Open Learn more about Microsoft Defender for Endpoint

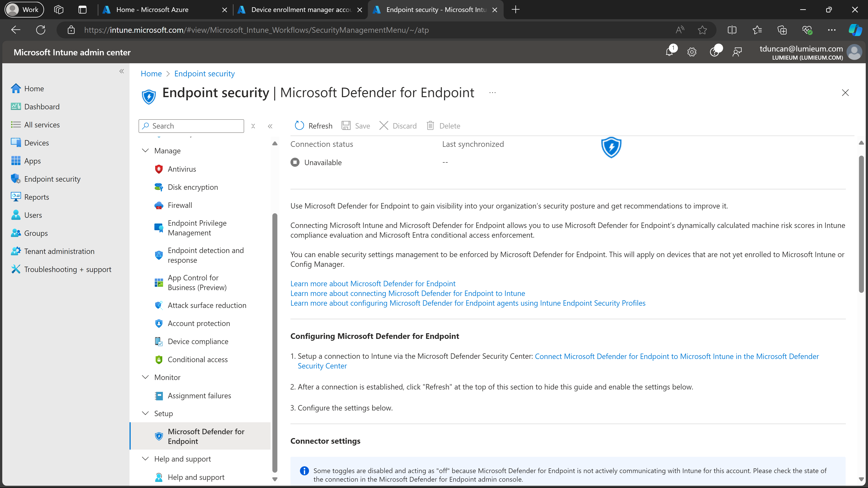pos(373,284)
